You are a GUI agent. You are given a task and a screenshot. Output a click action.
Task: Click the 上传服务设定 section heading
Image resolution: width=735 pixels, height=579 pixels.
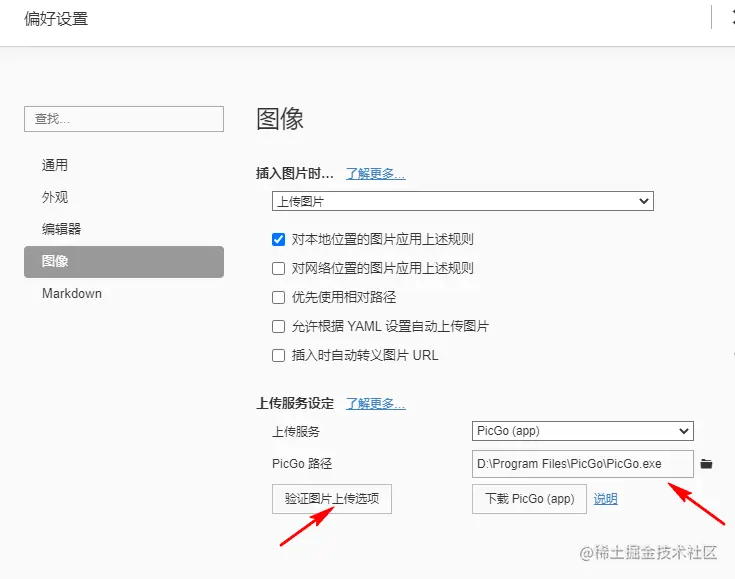(x=295, y=404)
